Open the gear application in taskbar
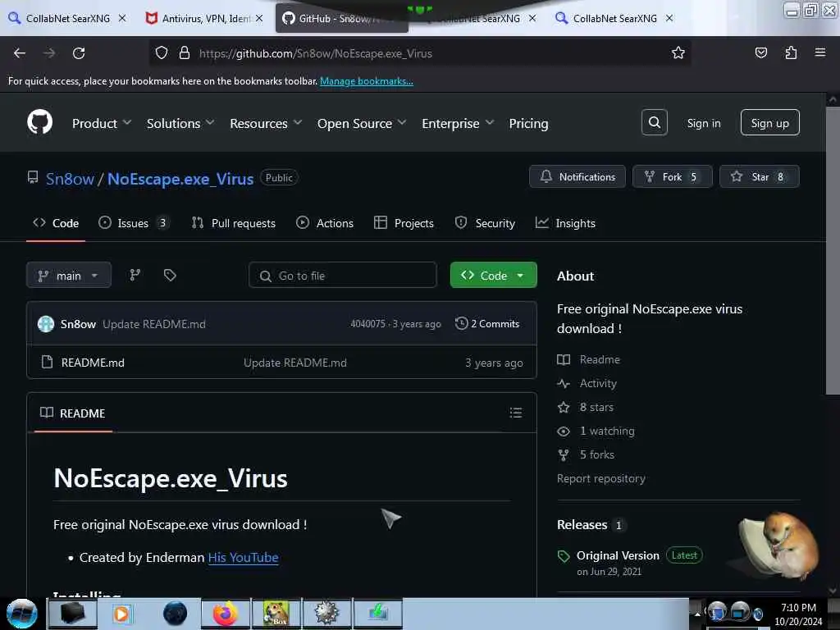Screen dimensions: 840x630 (326, 614)
